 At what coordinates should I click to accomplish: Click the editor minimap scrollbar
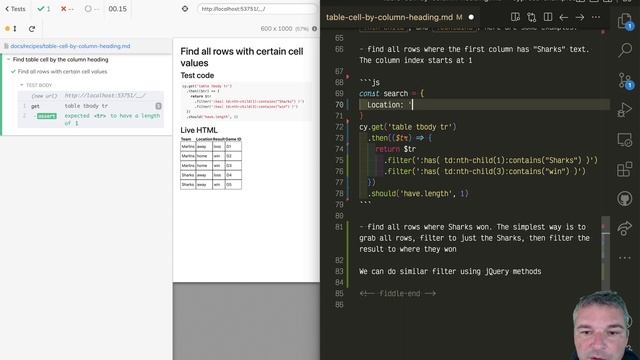(606, 253)
